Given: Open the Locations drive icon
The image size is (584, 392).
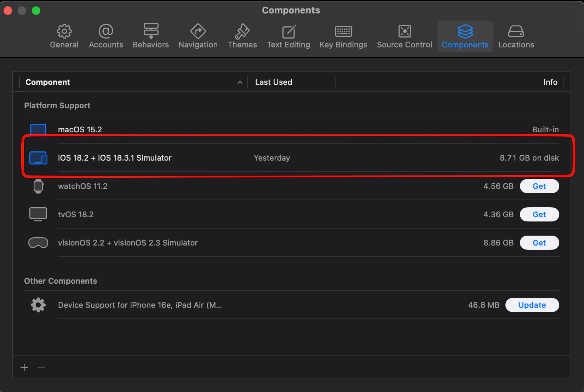Looking at the screenshot, I should 516,31.
